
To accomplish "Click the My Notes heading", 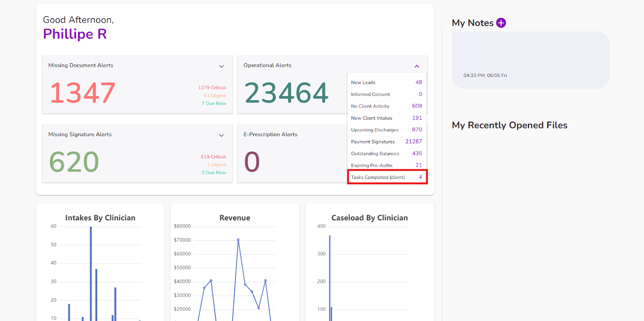I will 473,23.
